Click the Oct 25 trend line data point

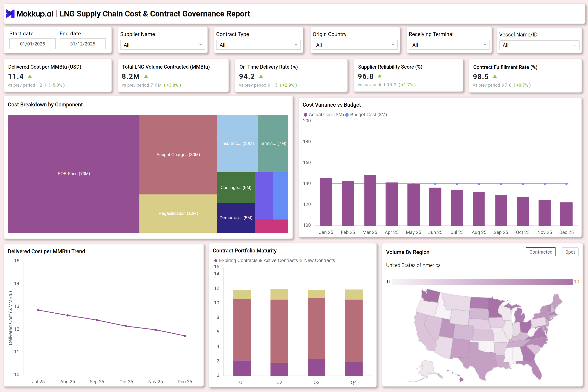click(126, 326)
